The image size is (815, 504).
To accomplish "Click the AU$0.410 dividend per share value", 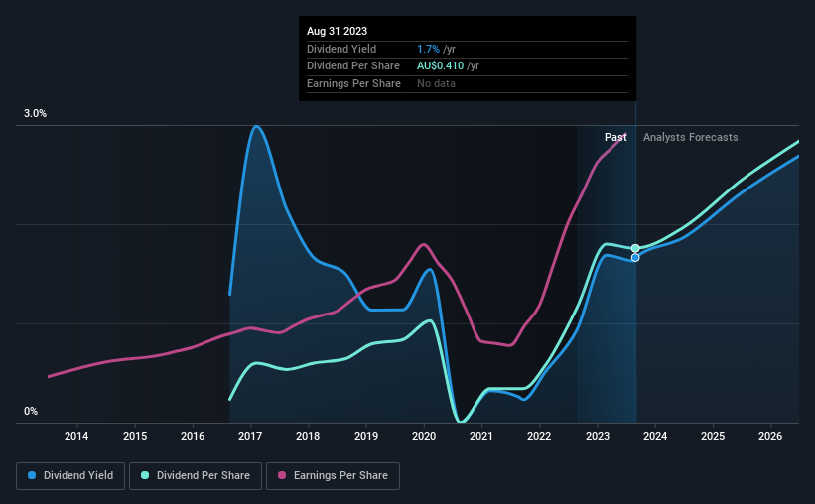I will 440,66.
